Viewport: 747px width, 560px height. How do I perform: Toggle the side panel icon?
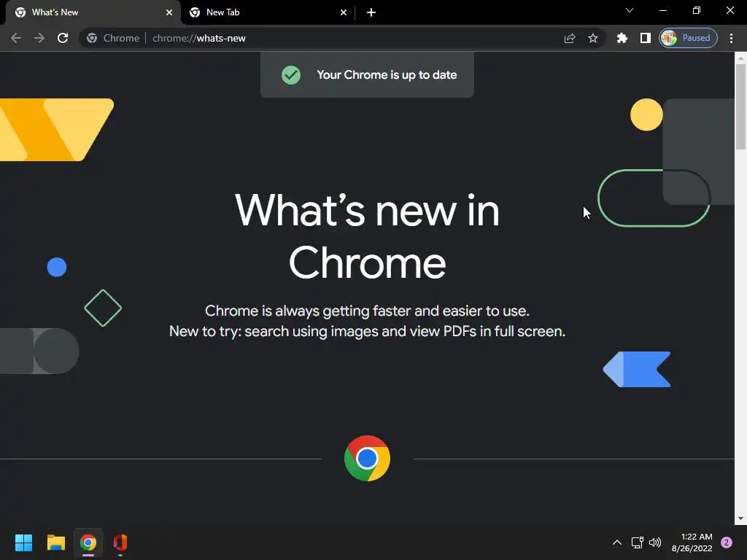pyautogui.click(x=645, y=38)
